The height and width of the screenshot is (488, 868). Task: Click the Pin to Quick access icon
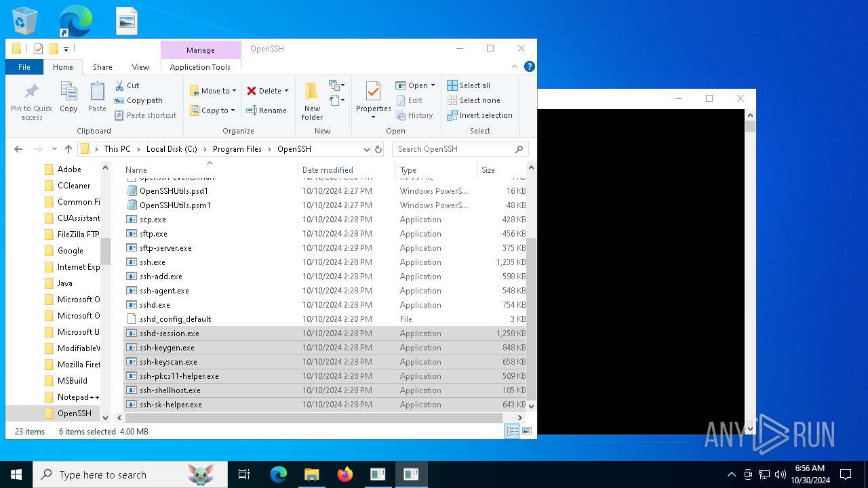(31, 102)
